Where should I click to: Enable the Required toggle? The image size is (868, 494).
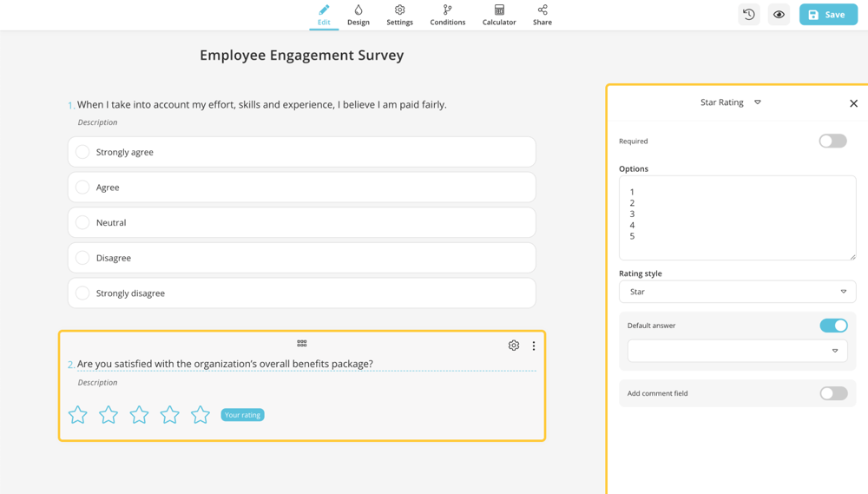pos(832,141)
